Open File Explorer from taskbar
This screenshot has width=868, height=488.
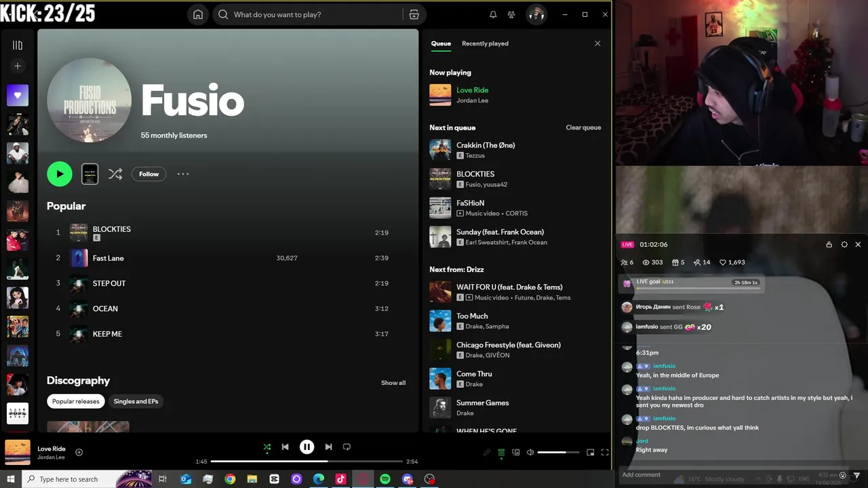coord(252,479)
